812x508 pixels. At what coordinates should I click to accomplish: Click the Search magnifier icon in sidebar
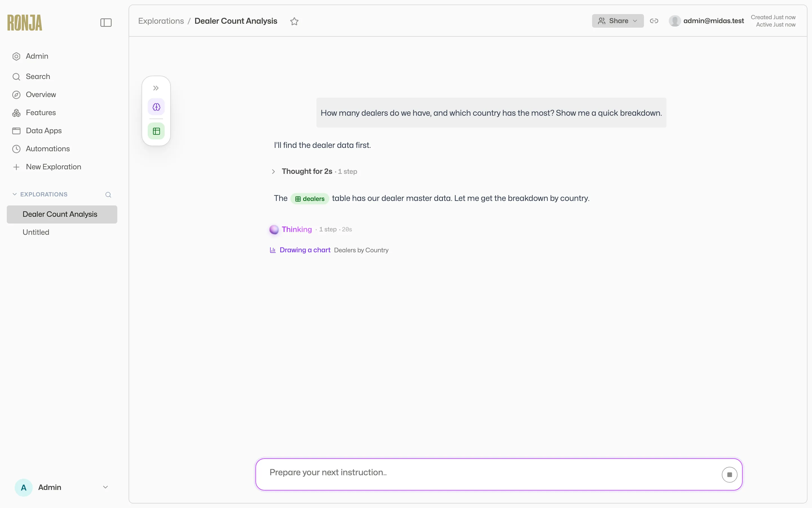click(x=16, y=76)
